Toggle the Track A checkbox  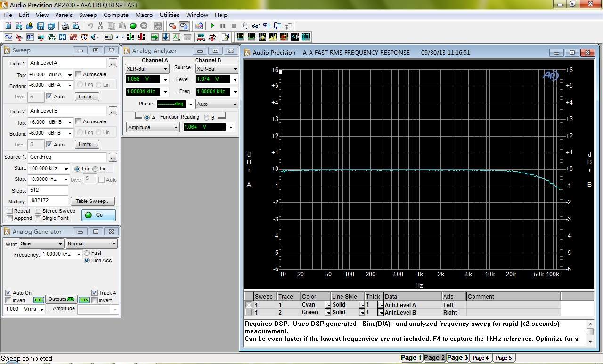(x=94, y=293)
